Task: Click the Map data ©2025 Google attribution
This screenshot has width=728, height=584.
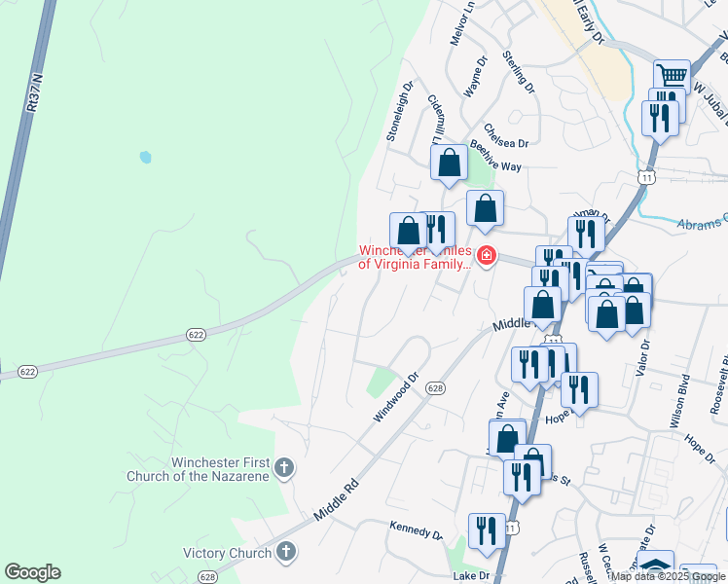Action: coord(668,576)
